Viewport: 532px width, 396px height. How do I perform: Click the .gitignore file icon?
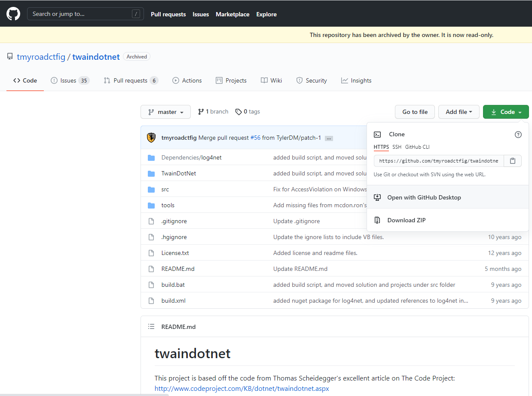point(151,221)
